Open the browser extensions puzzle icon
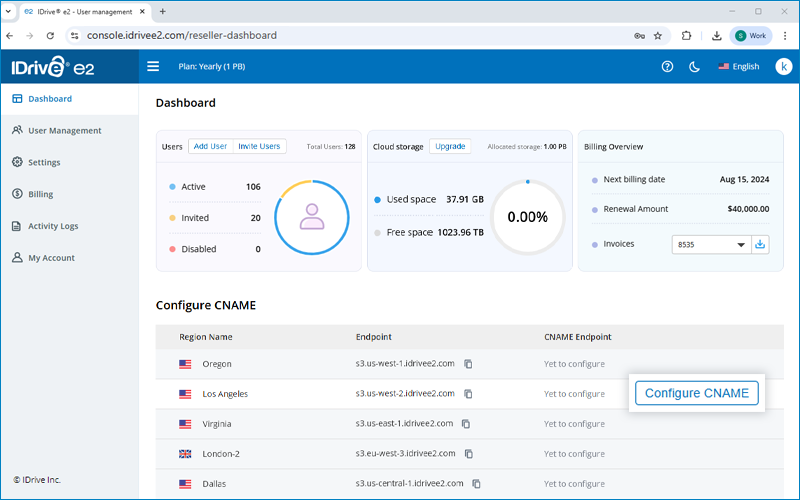 tap(686, 36)
